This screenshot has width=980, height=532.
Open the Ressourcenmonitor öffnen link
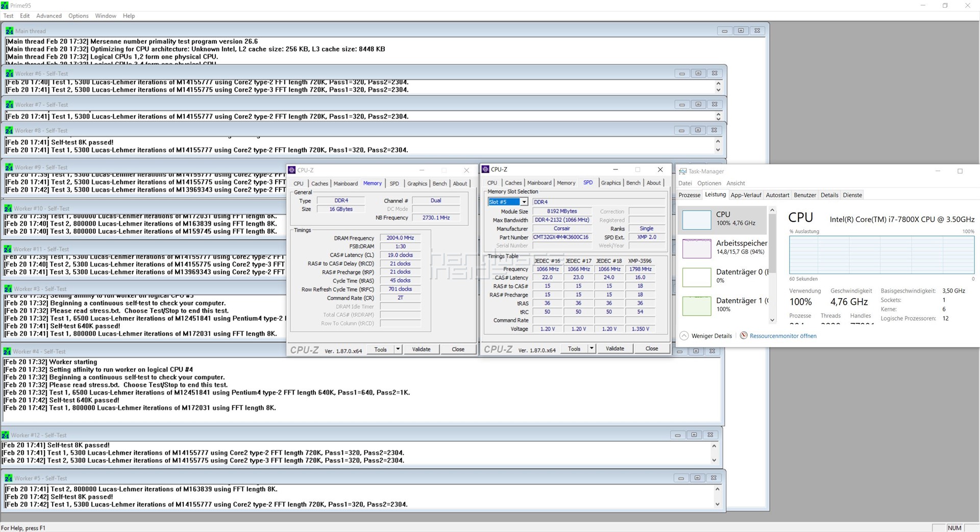click(783, 336)
